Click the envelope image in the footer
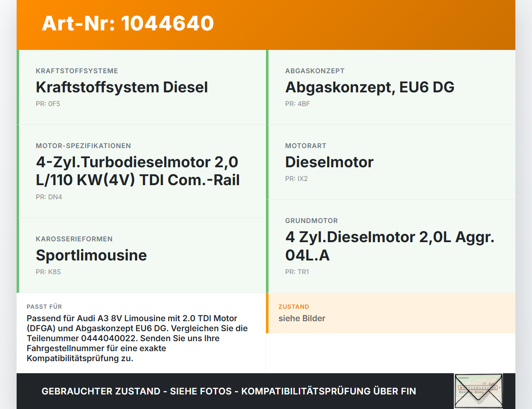This screenshot has width=532, height=409. point(478,391)
